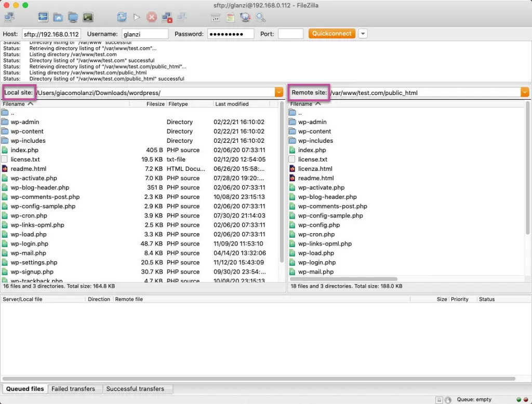The width and height of the screenshot is (532, 404).
Task: Click the local license.txt file icon
Action: point(4,159)
